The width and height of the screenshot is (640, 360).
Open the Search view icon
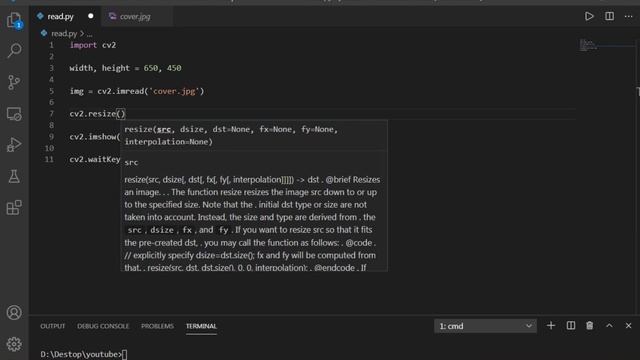coord(14,51)
